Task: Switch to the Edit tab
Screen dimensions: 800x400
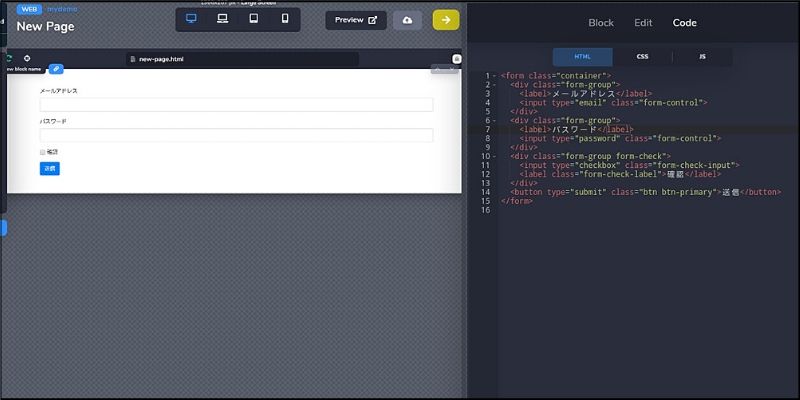Action: tap(643, 22)
